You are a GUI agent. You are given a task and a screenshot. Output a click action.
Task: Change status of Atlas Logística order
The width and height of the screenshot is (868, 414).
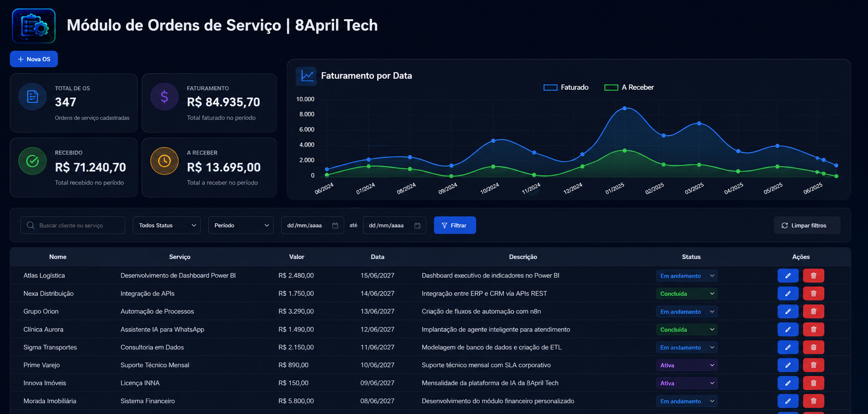[x=687, y=276]
